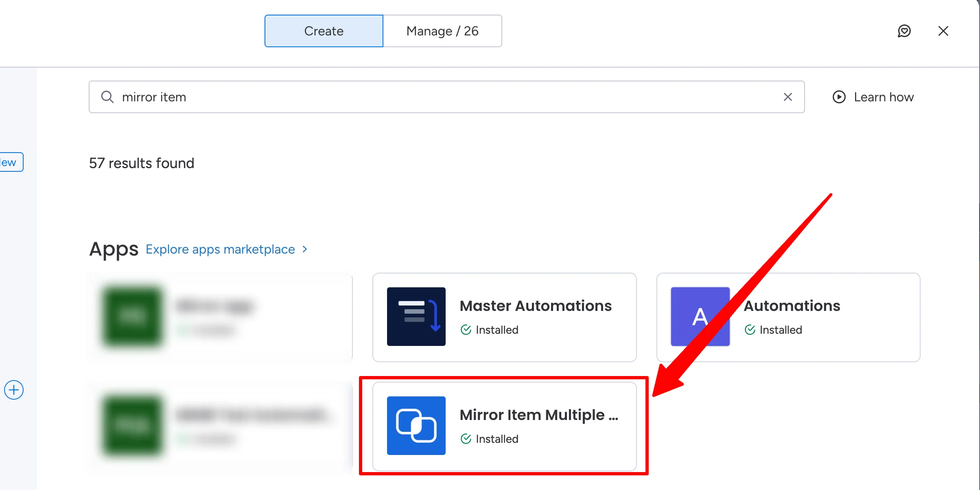Close the automations center dialog
Image resolution: width=980 pixels, height=490 pixels.
[x=943, y=31]
